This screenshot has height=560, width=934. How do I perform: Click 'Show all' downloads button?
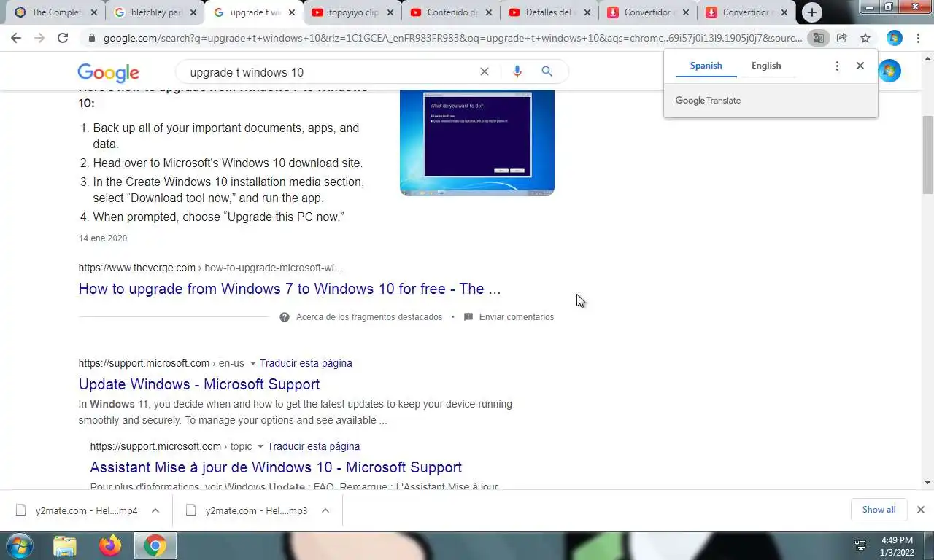tap(879, 510)
